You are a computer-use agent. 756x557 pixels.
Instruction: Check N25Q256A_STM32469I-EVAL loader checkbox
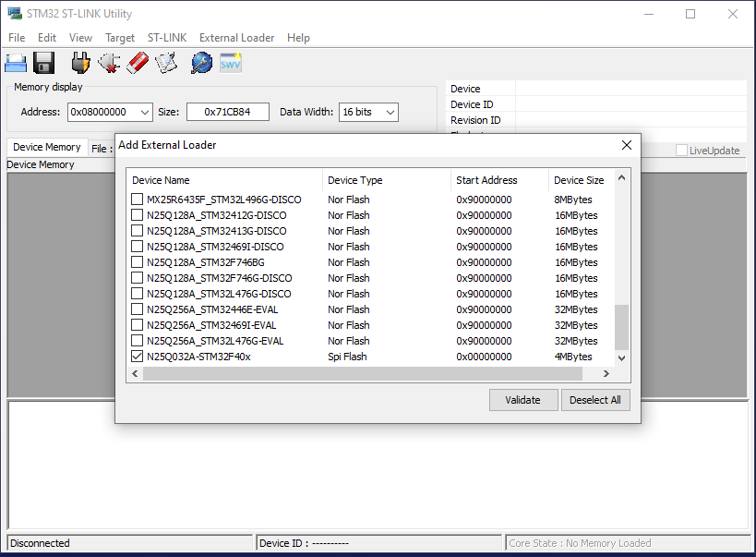[137, 325]
